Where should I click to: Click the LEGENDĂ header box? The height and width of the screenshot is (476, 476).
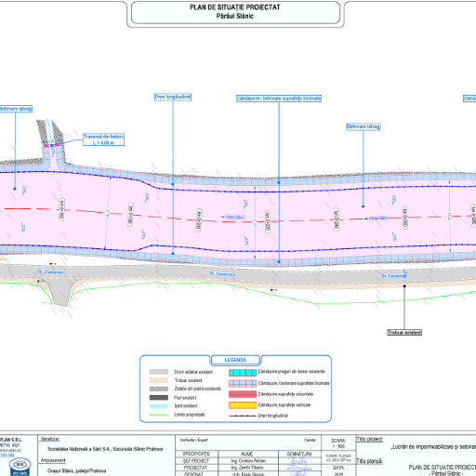(x=235, y=360)
